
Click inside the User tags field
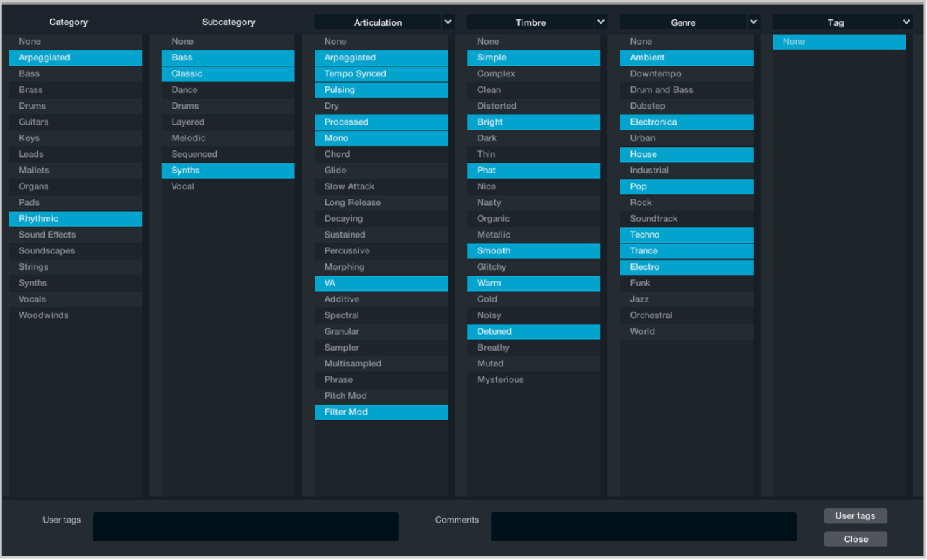245,526
